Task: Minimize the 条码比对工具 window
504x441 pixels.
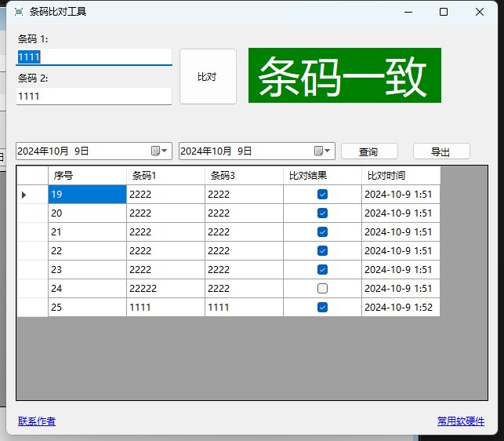Action: pos(408,12)
